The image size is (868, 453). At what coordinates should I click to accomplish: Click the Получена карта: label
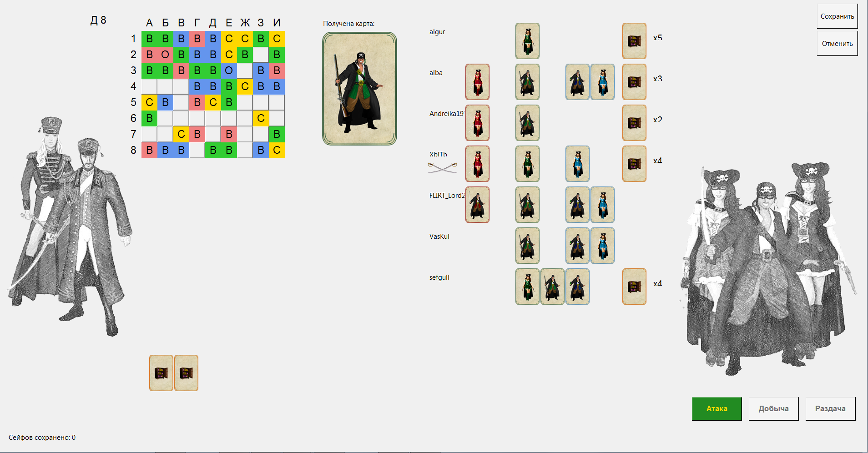coord(349,24)
